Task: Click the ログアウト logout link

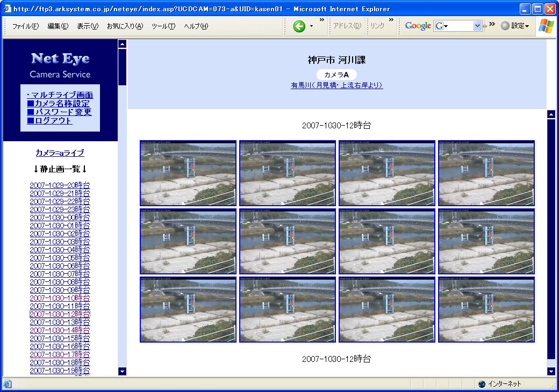Action: click(x=49, y=121)
